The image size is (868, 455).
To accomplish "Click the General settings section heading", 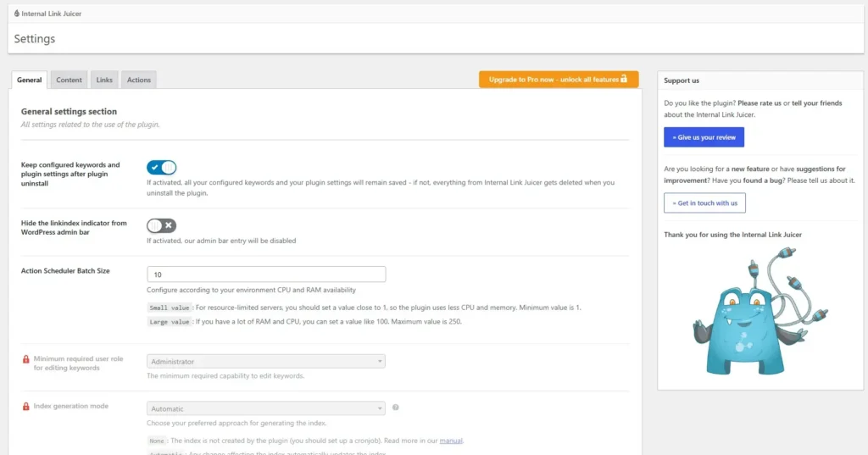I will [69, 111].
